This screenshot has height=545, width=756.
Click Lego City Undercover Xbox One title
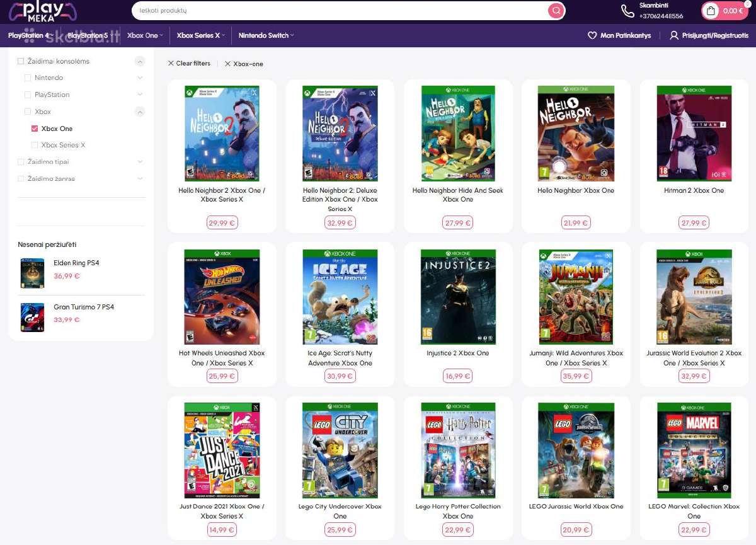coord(340,511)
